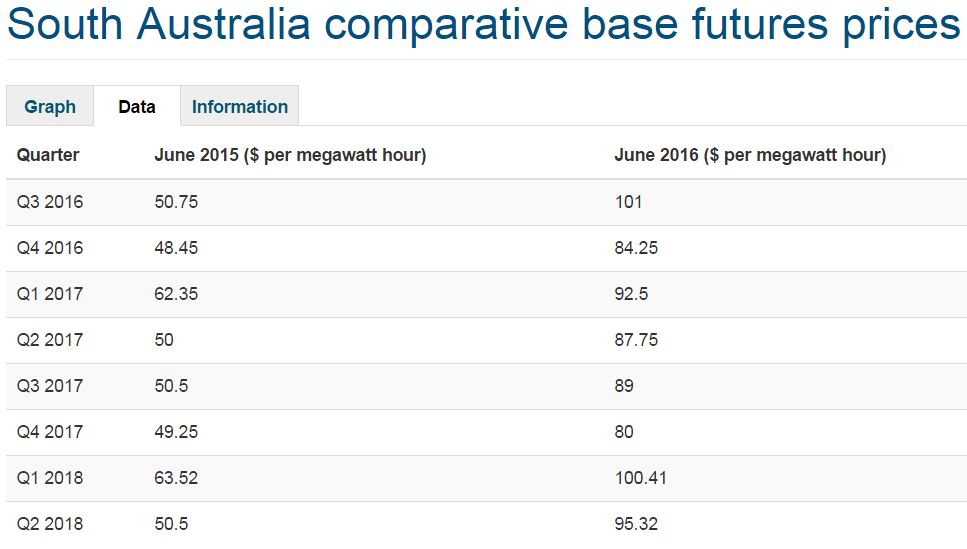Click the 100.41 price cell
This screenshot has width=967, height=549.
640,478
